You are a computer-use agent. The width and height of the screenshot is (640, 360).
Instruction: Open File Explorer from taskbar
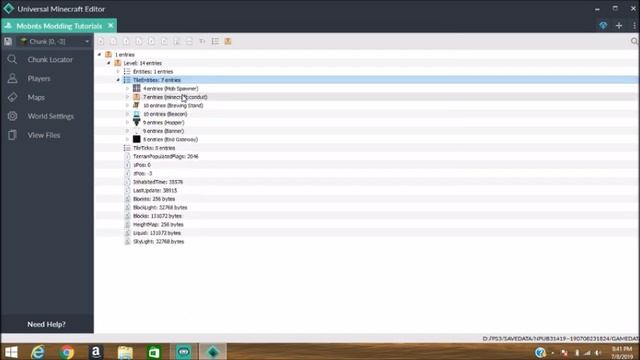coord(125,352)
